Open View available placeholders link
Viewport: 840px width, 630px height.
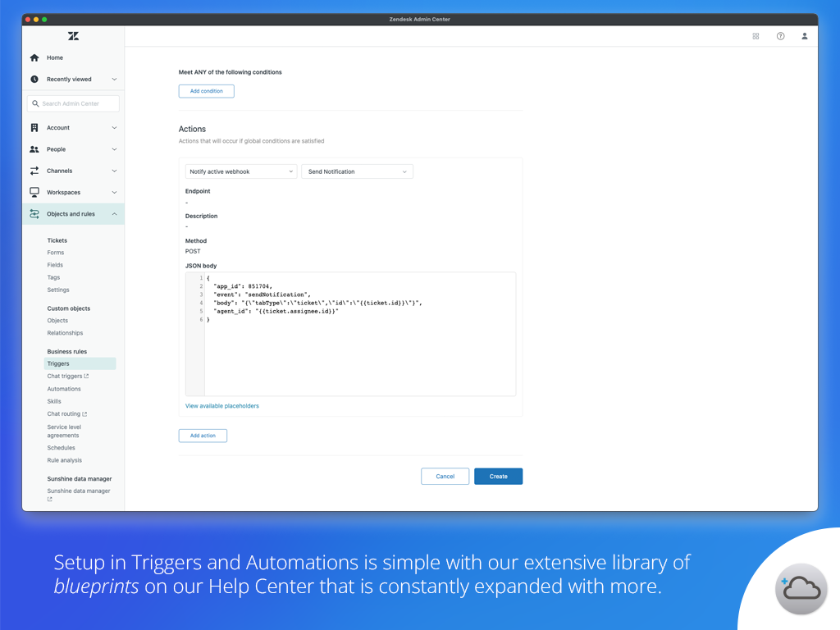222,406
